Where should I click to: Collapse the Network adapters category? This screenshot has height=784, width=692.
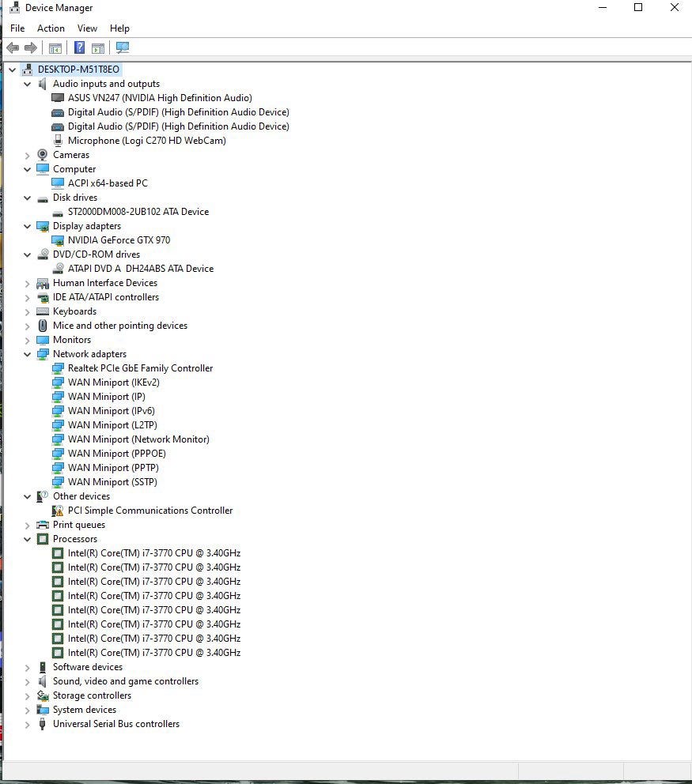click(x=28, y=355)
